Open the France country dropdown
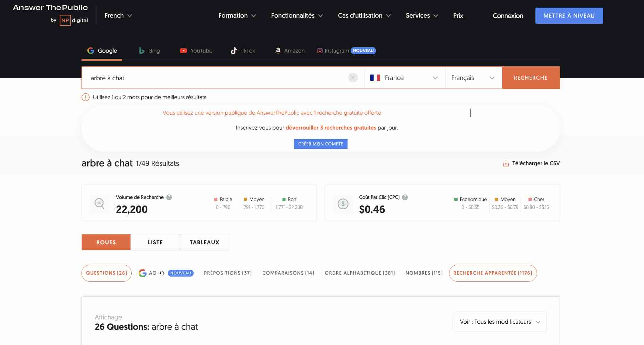Image resolution: width=644 pixels, height=345 pixels. click(404, 78)
